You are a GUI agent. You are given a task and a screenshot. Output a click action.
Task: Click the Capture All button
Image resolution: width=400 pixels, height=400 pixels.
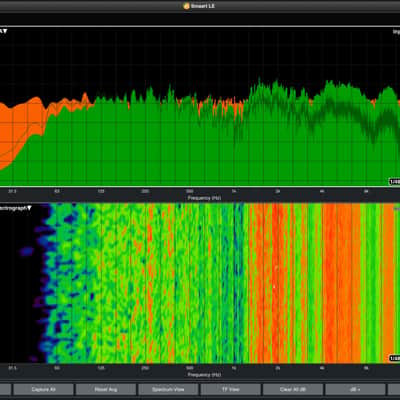pos(43,389)
